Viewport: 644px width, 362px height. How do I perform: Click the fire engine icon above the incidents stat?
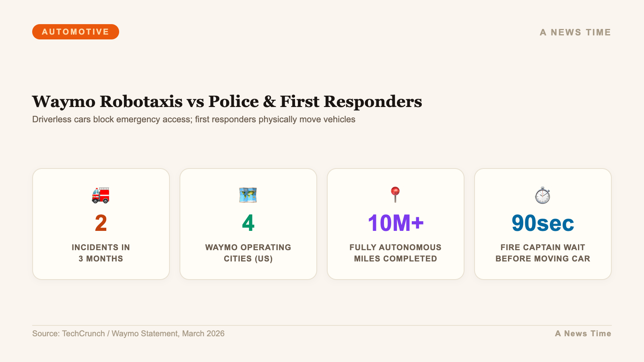point(101,196)
